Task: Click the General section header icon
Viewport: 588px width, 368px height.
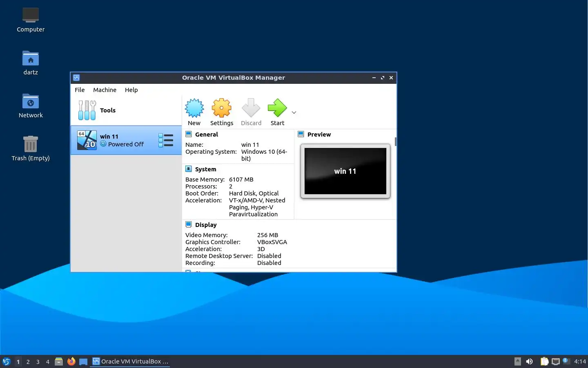Action: [x=189, y=134]
